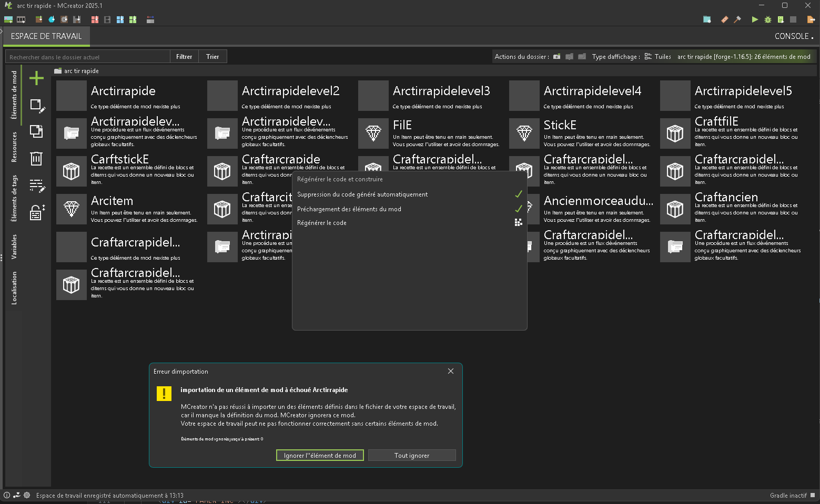Click the orange export mod file icon
The width and height of the screenshot is (820, 504).
coord(811,19)
